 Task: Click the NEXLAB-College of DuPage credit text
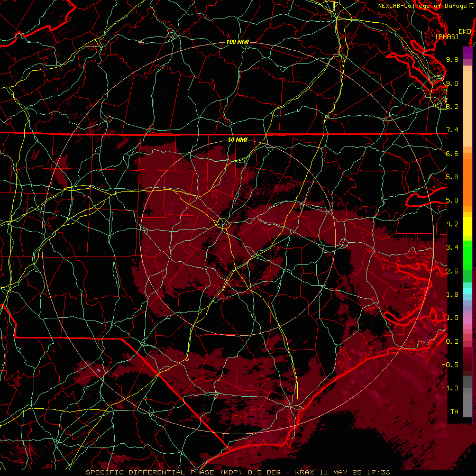(x=426, y=6)
